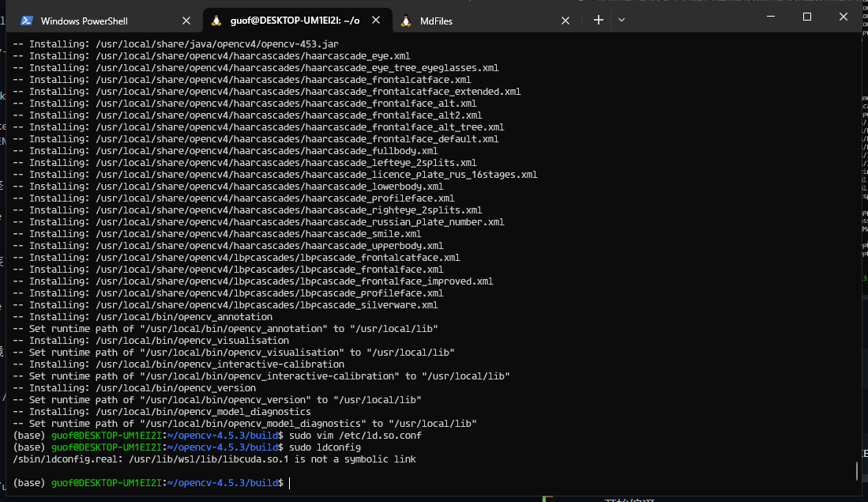Open a new terminal tab with the plus icon
The width and height of the screenshot is (868, 502).
pos(598,20)
